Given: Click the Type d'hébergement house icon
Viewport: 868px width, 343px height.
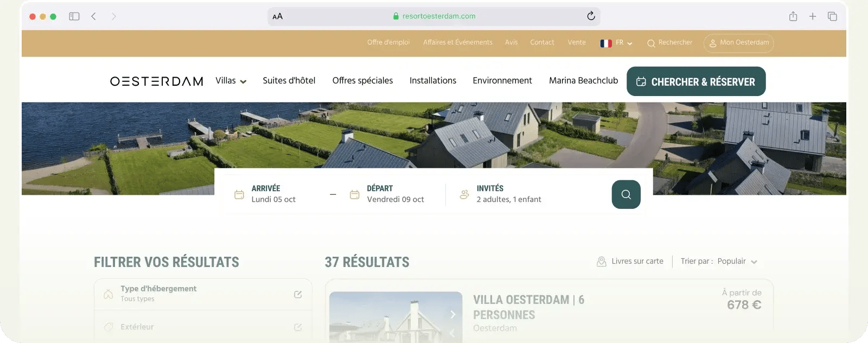Looking at the screenshot, I should click(108, 294).
